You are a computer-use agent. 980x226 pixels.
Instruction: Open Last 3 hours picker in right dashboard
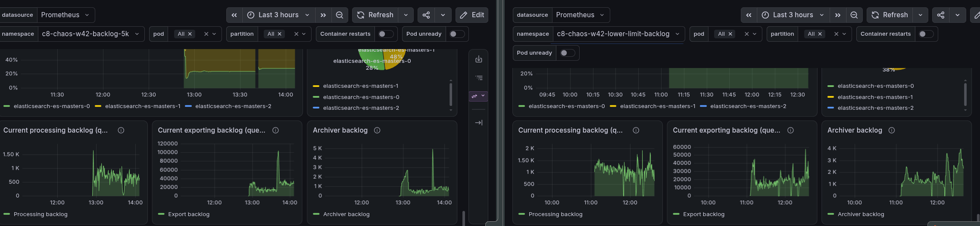[793, 15]
